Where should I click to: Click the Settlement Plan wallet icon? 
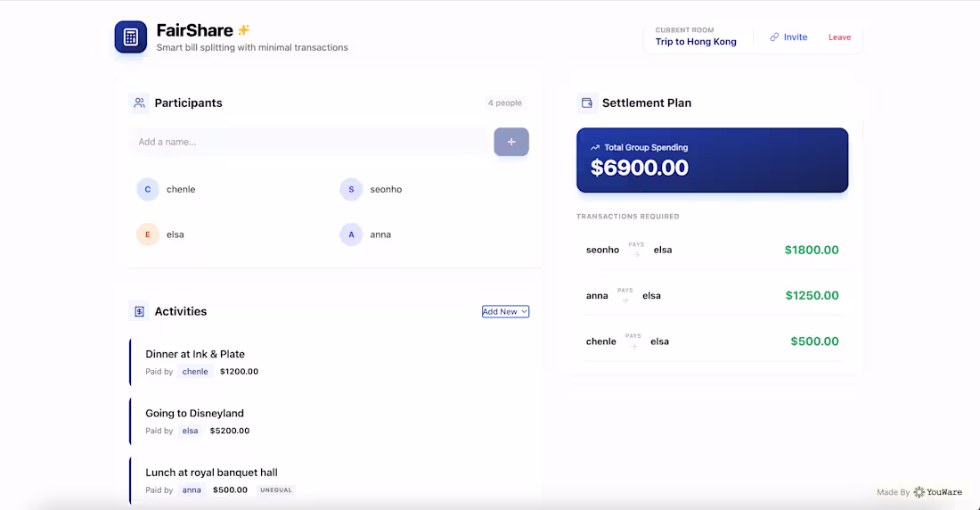(587, 103)
